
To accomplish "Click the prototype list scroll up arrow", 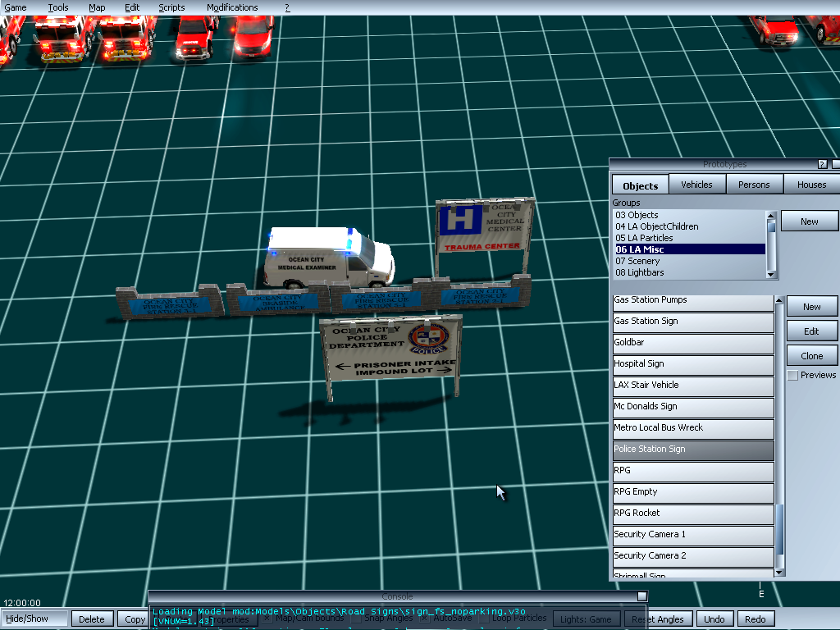I will (x=779, y=300).
